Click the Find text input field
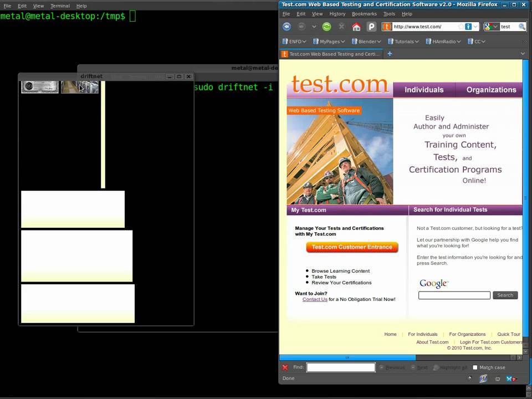The image size is (532, 399). (x=341, y=367)
